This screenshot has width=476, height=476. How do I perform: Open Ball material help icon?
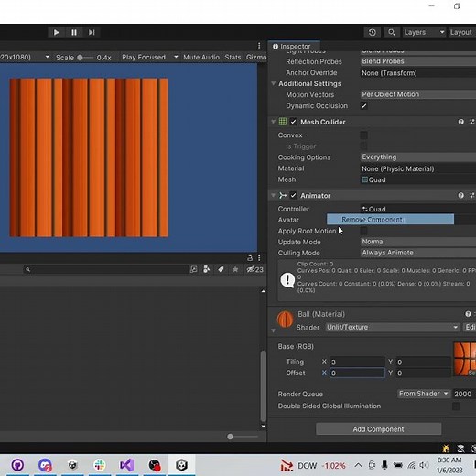point(468,314)
